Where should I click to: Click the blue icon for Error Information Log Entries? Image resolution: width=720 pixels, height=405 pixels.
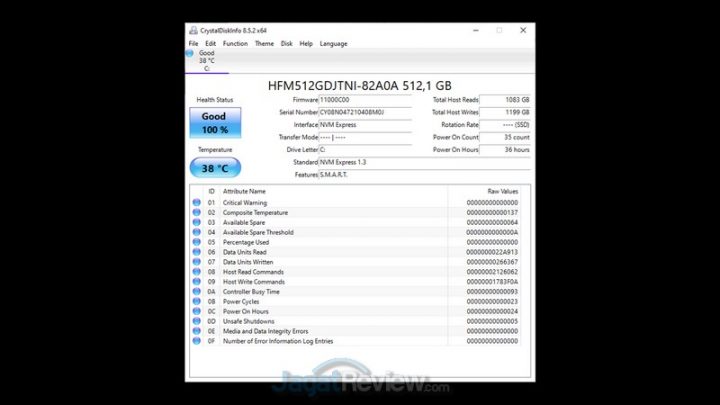197,341
